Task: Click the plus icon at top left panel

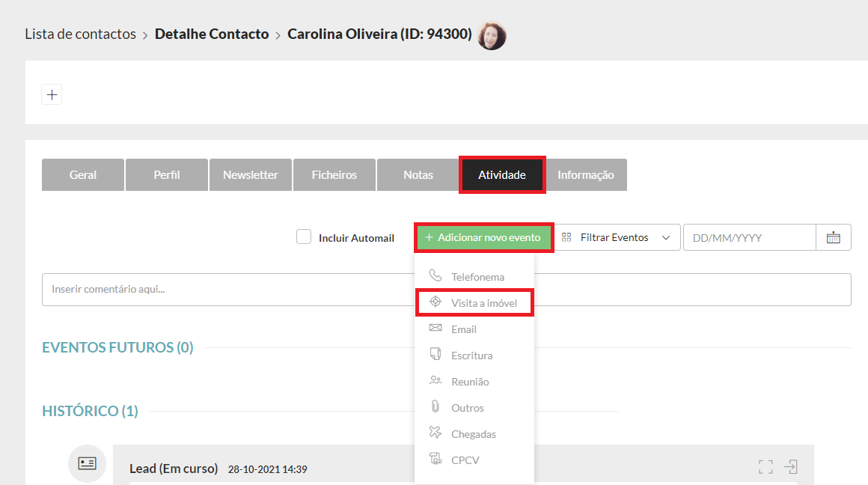Action: (52, 95)
